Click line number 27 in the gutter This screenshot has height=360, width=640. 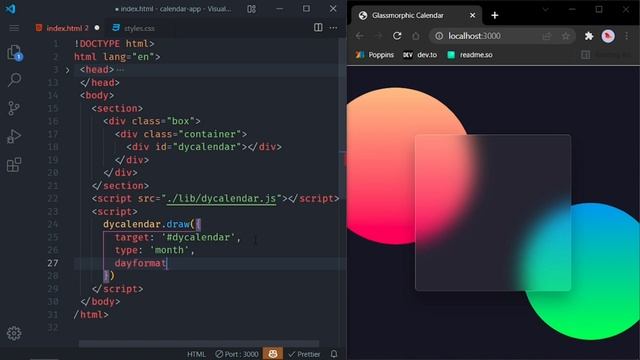(x=53, y=263)
